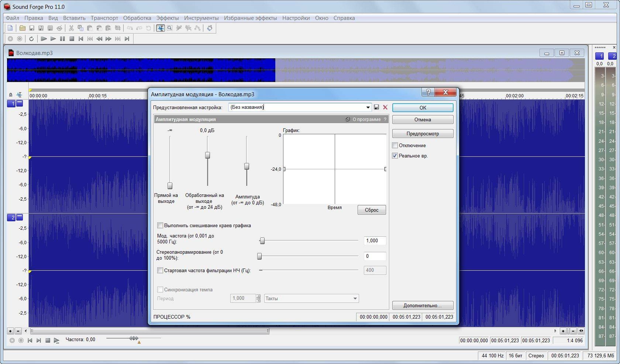
Task: Click the Redo toolbar icon
Action: [139, 28]
